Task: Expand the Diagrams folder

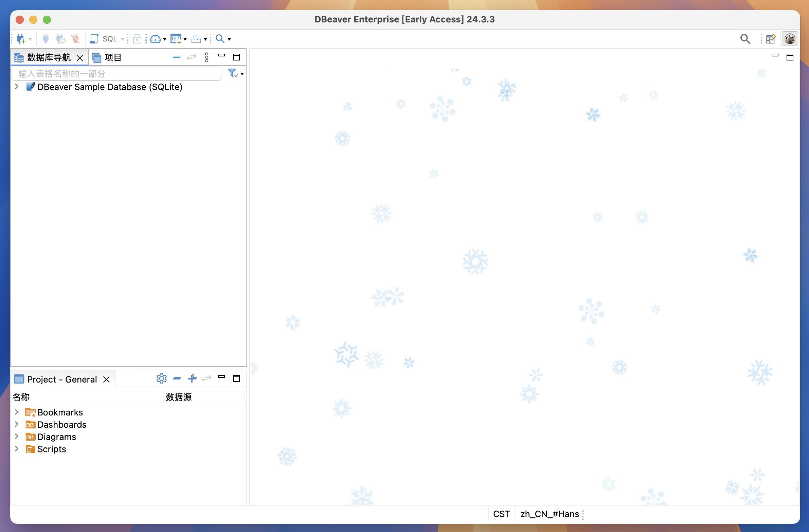Action: click(x=16, y=437)
